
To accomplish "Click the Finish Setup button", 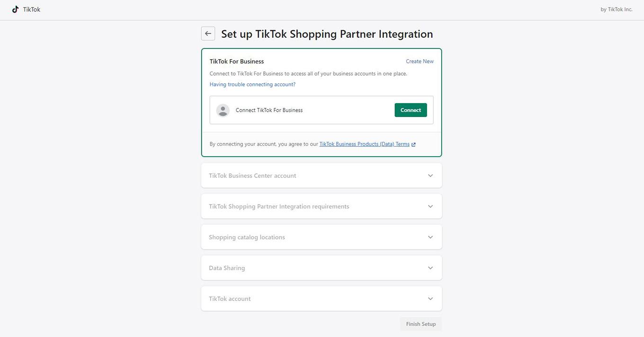I will [420, 324].
